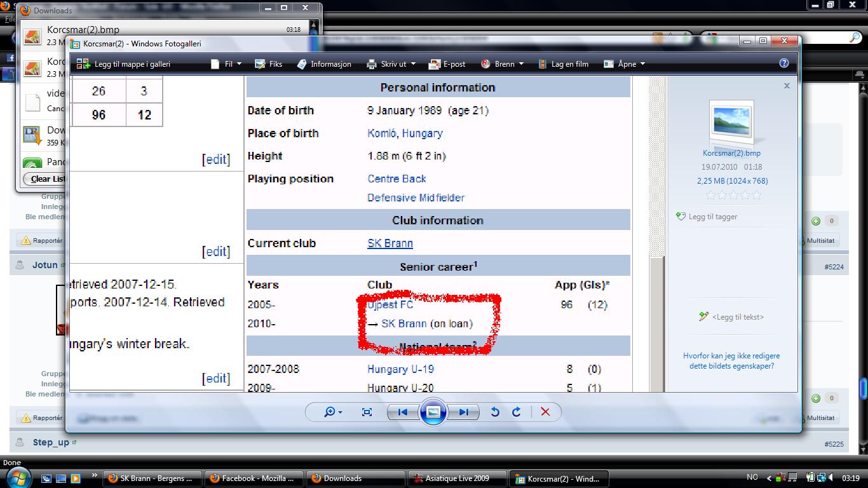The height and width of the screenshot is (488, 868).
Task: Click the 'Legg til mappe i galleri' icon
Action: [83, 64]
